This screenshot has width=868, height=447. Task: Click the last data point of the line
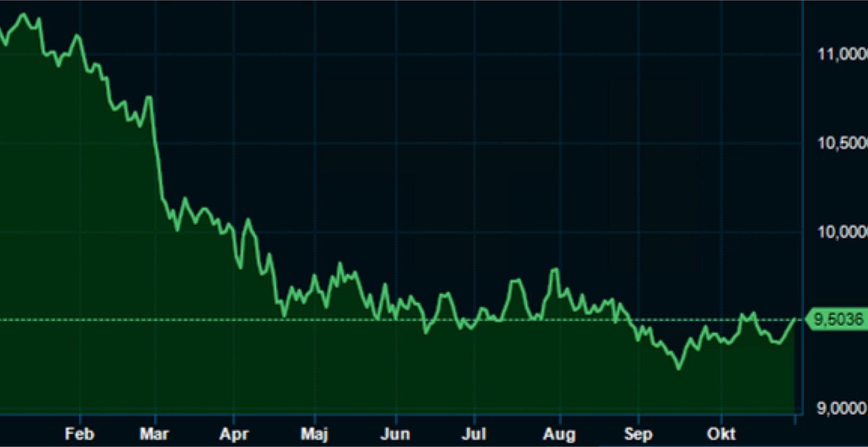(794, 320)
